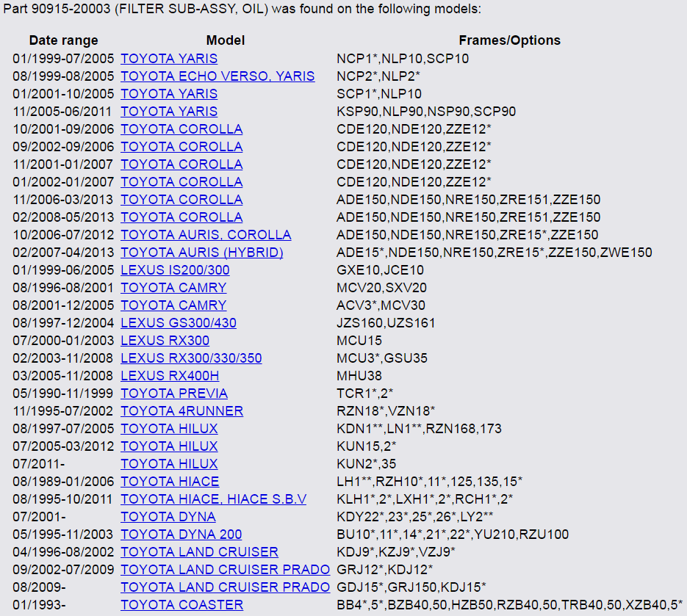
Task: Click frames text KSP90,NLP90,NSP90,SCP90
Action: coord(426,111)
